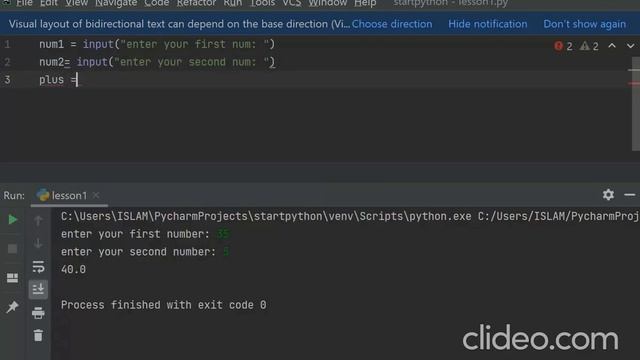
Task: Go to previous highlighted error
Action: (612, 46)
